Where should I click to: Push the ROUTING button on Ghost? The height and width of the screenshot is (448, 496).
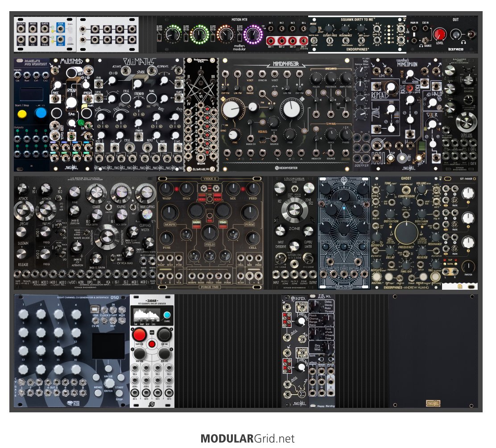pyautogui.click(x=376, y=277)
